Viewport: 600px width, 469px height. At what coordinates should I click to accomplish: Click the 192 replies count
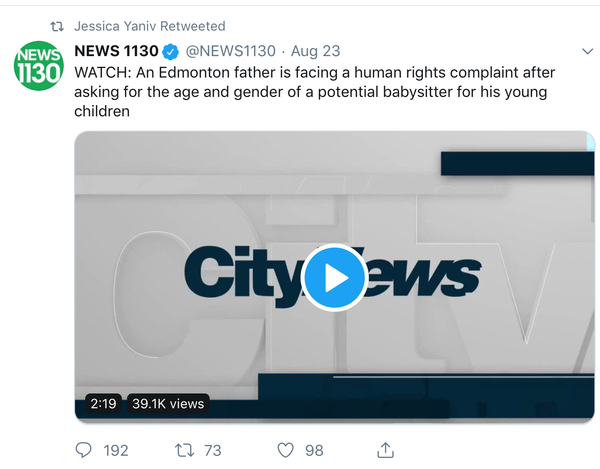(116, 450)
